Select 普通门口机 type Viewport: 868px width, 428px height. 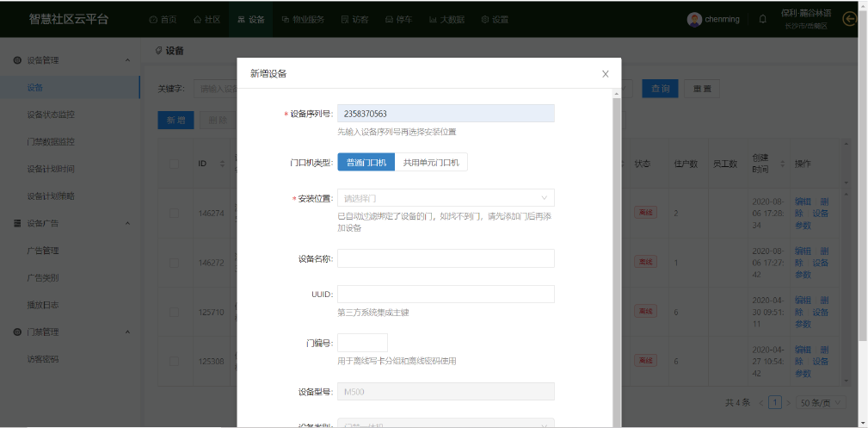pos(366,163)
